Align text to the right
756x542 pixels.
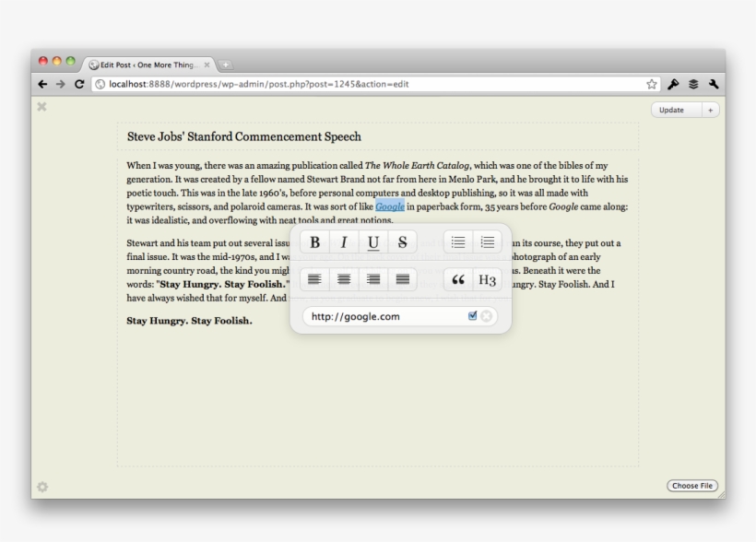click(x=373, y=279)
